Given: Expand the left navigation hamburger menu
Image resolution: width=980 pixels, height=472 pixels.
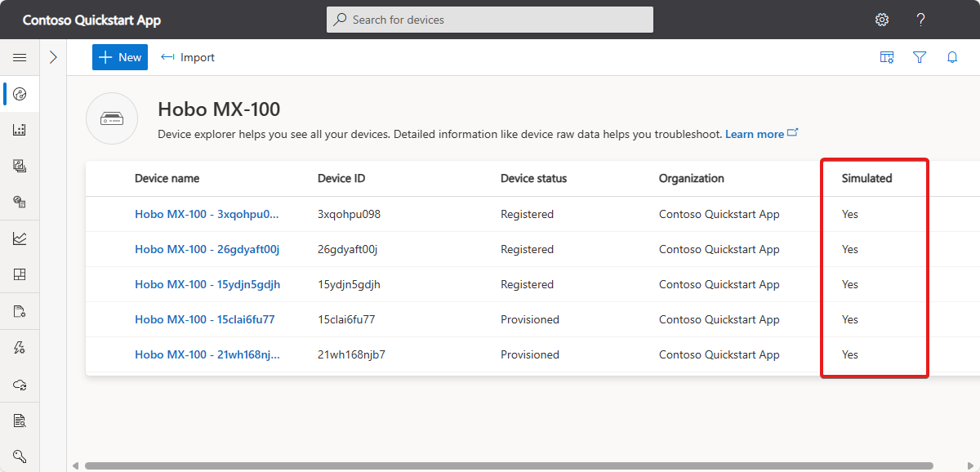Looking at the screenshot, I should (20, 57).
